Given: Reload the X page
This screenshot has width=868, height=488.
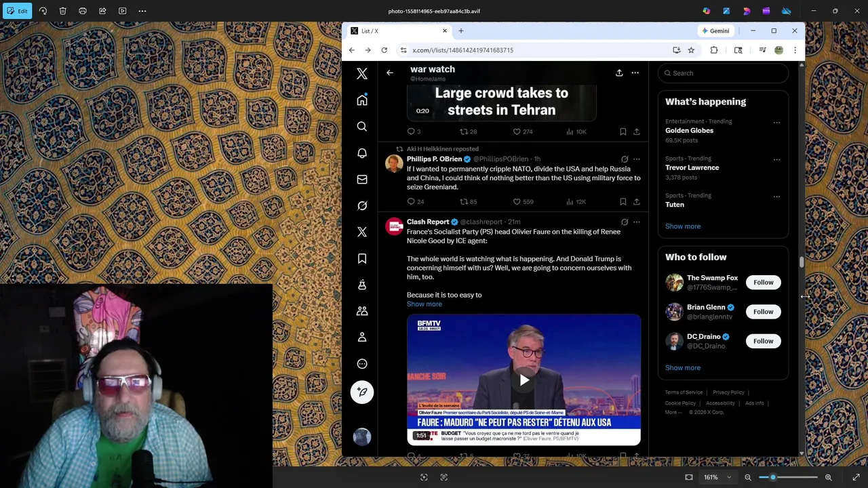Looking at the screenshot, I should point(384,50).
